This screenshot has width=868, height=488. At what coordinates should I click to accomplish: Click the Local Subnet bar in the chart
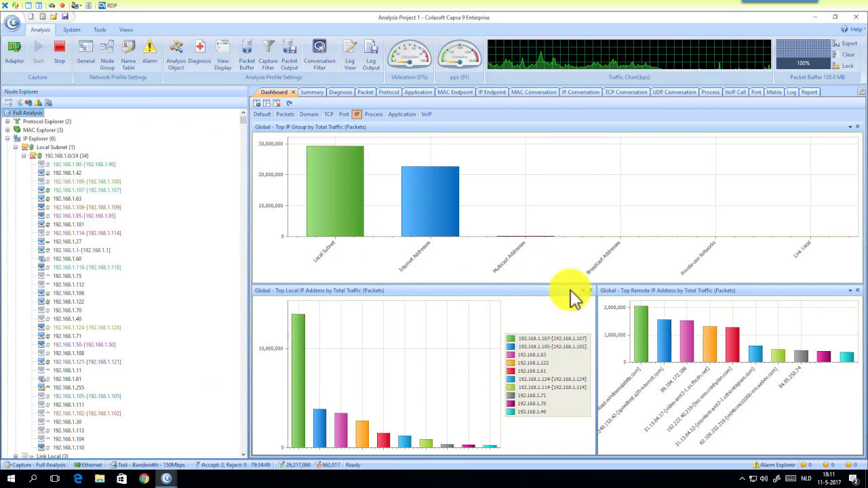335,191
